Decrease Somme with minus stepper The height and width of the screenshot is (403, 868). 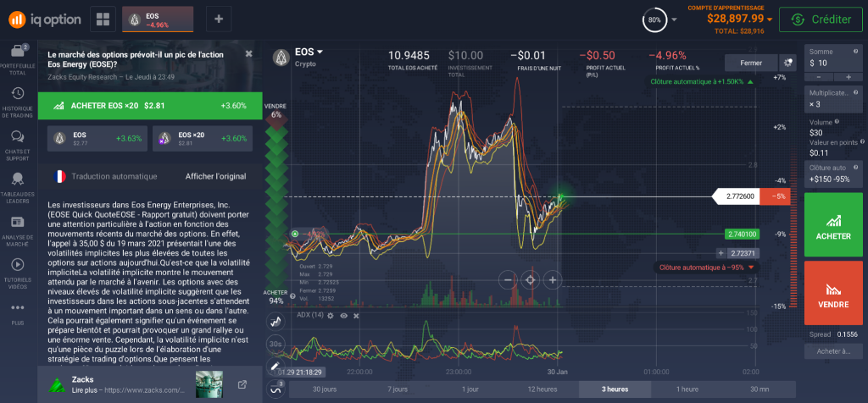click(818, 77)
